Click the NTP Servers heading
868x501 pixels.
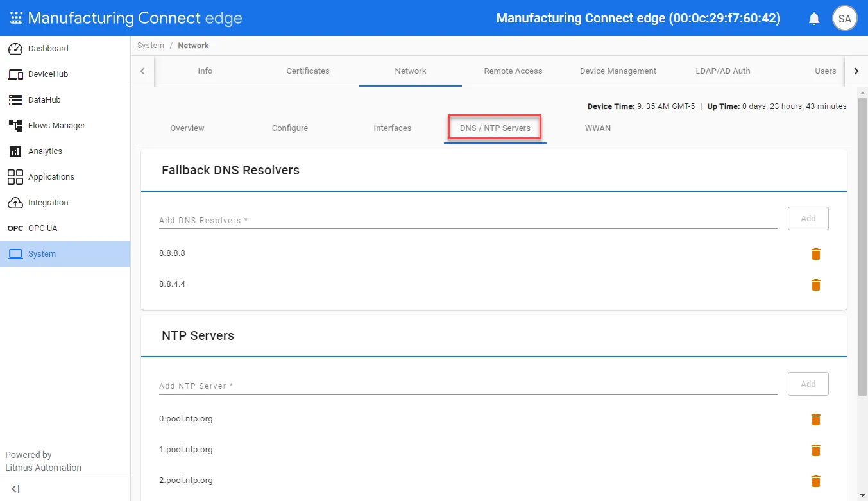(x=198, y=335)
